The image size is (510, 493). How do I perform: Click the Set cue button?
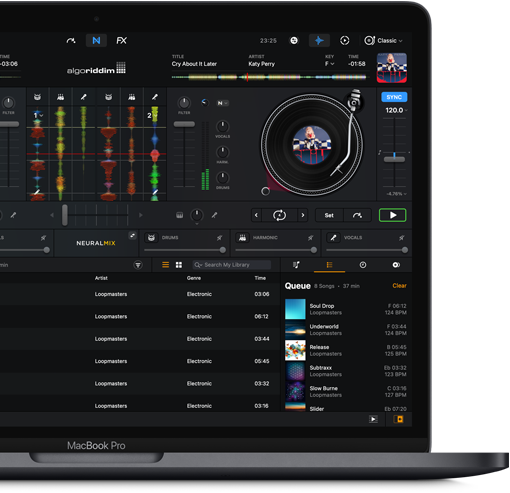click(x=329, y=215)
